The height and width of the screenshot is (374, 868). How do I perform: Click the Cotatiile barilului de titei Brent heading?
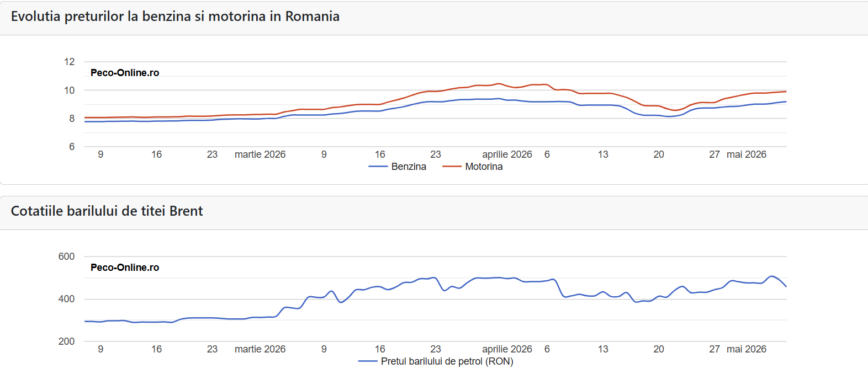[x=107, y=211]
